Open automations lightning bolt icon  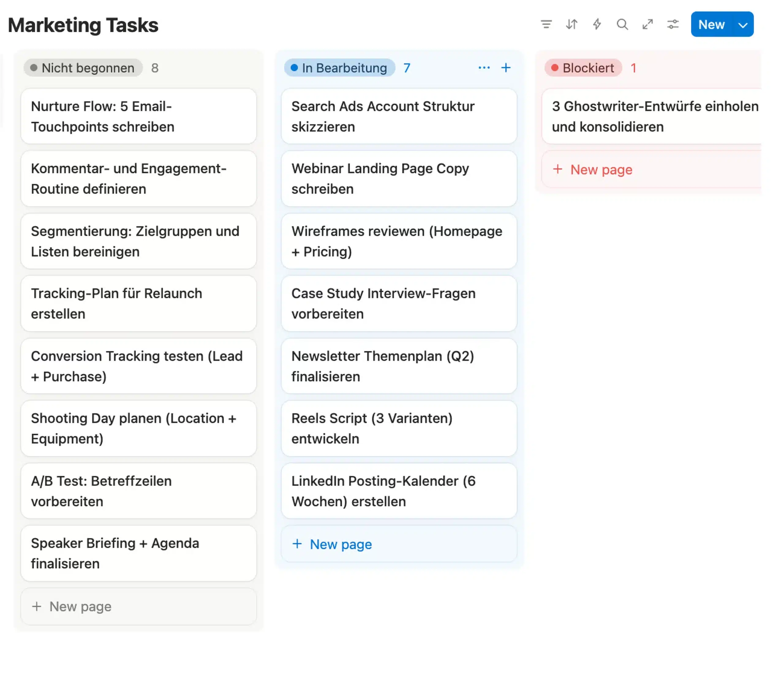click(597, 25)
